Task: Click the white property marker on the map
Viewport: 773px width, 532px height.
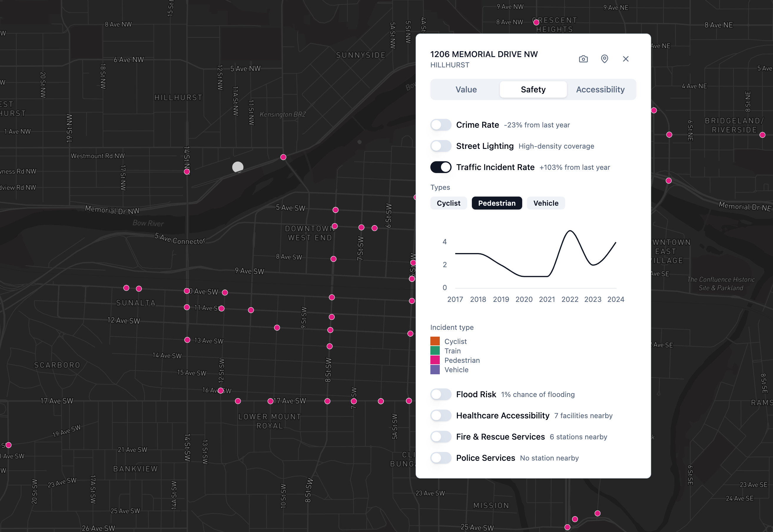Action: (238, 167)
